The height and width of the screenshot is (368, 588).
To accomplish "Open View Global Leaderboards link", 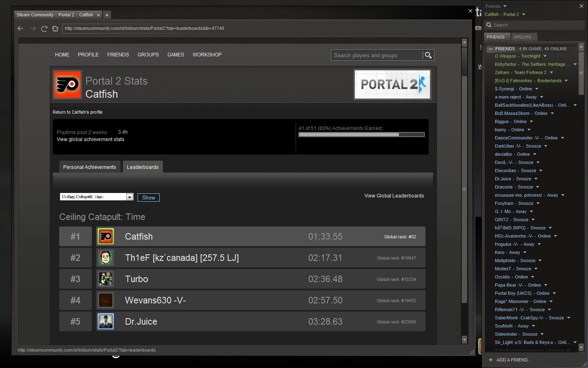I will pos(394,196).
